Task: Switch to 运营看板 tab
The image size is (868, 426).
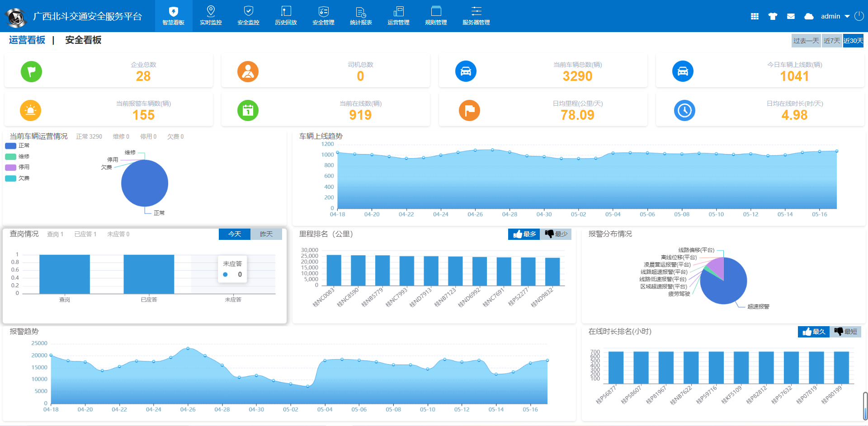Action: [27, 40]
